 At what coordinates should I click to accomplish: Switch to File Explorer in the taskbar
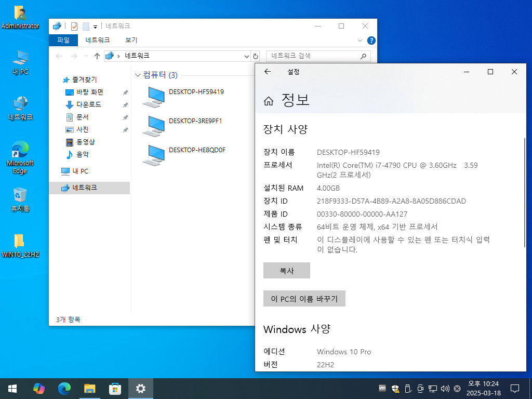coord(89,389)
